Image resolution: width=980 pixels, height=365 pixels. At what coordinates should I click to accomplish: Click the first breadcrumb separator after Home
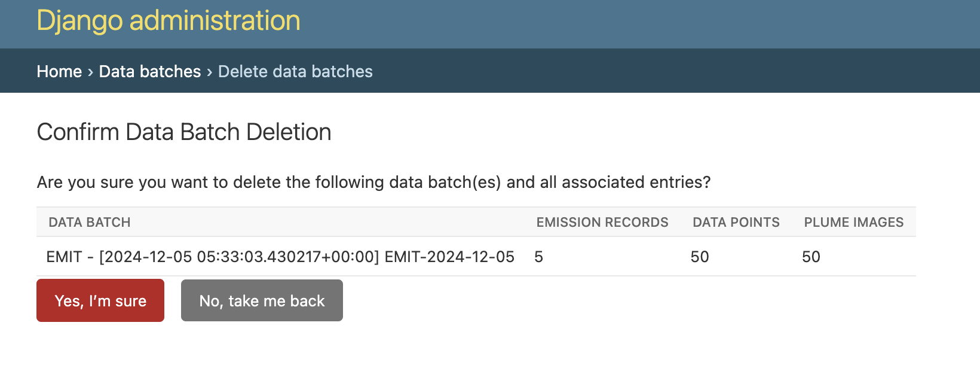point(90,72)
